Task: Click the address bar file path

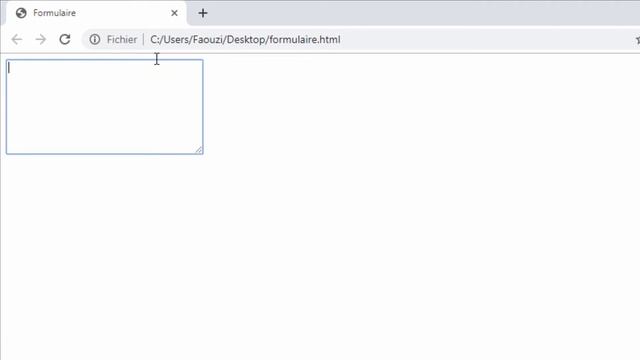Action: (245, 40)
